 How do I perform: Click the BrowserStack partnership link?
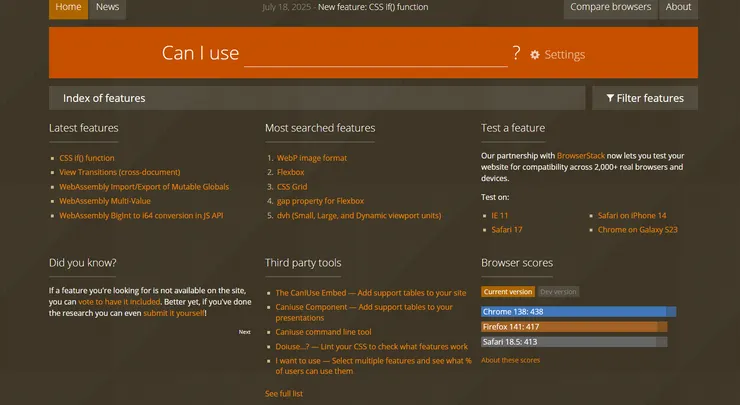click(x=581, y=156)
